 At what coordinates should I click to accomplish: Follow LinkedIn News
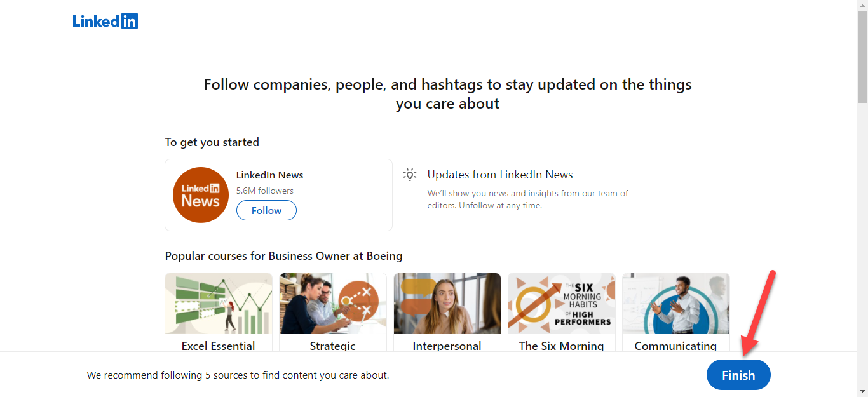266,210
